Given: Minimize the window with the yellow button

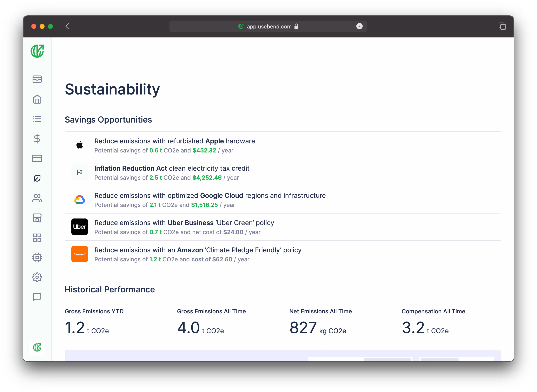Looking at the screenshot, I should (42, 26).
